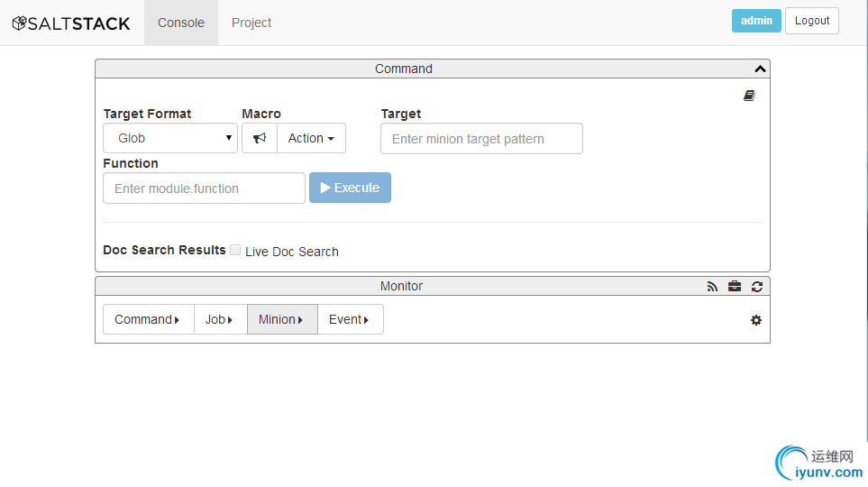Click the Logout button
The height and width of the screenshot is (487, 868).
[812, 21]
